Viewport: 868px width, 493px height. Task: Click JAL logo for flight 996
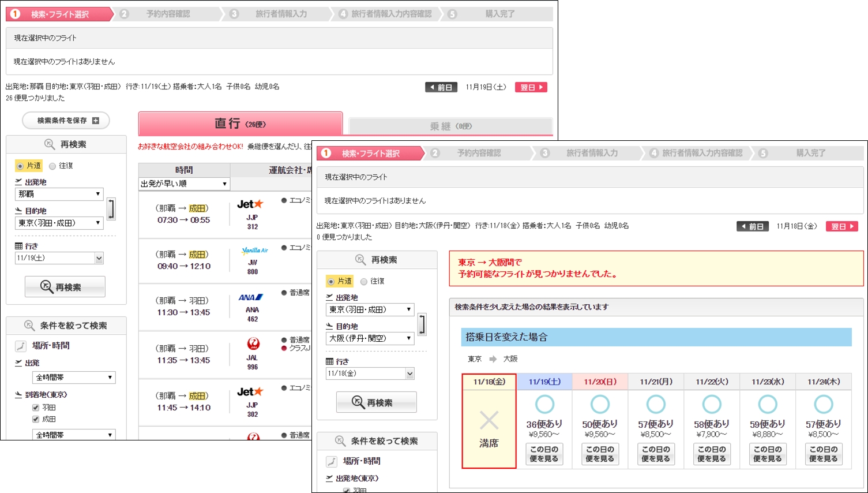click(x=253, y=344)
